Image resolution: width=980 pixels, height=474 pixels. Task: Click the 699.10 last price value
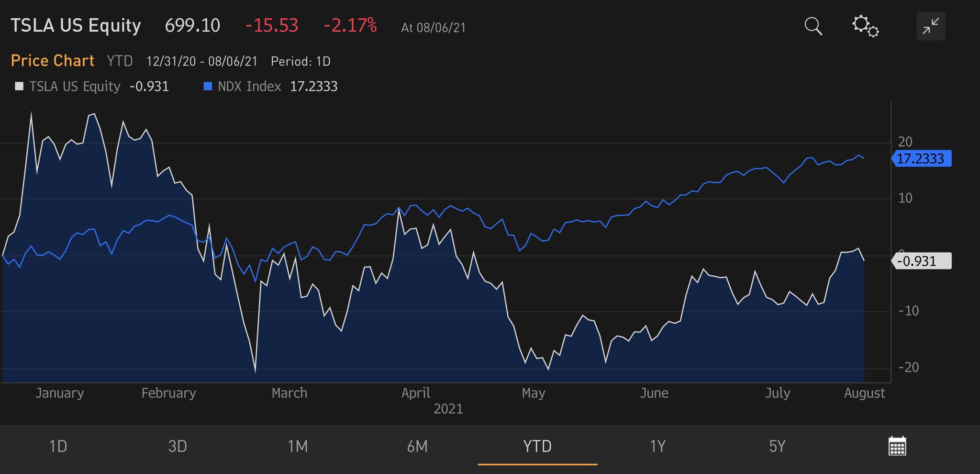pyautogui.click(x=192, y=25)
